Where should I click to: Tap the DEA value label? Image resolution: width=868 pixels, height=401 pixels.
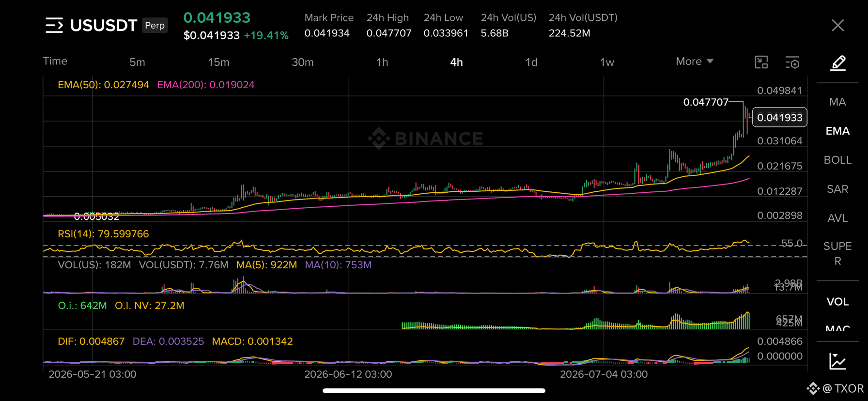168,341
